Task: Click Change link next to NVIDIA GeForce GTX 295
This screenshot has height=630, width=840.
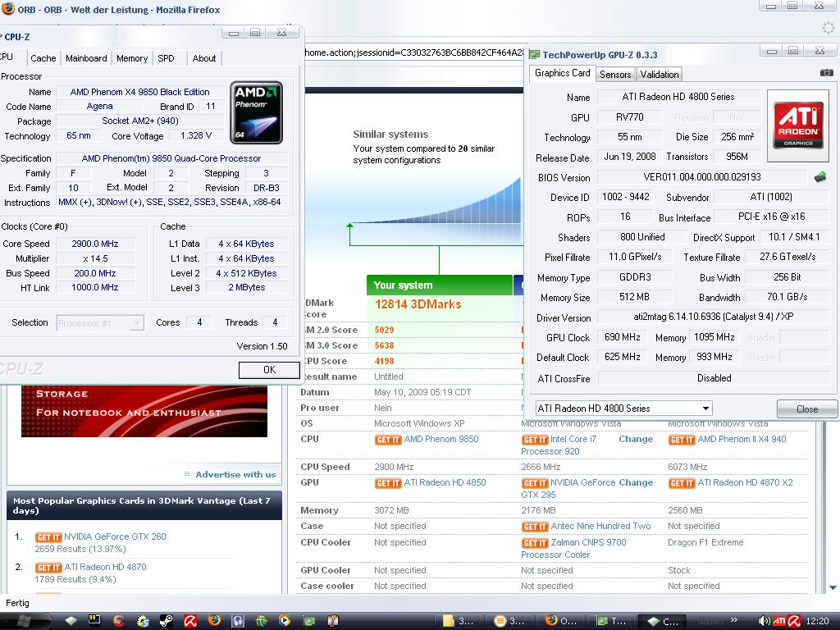Action: [x=636, y=482]
